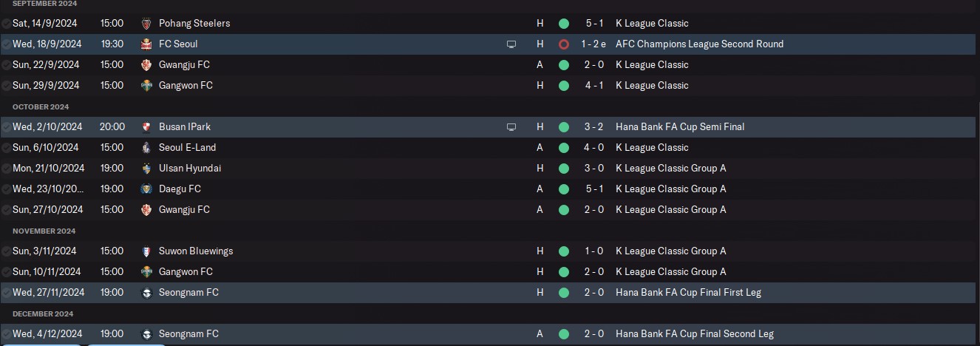Click Seoul E-Land team badge
The height and width of the screenshot is (346, 980).
tap(146, 148)
